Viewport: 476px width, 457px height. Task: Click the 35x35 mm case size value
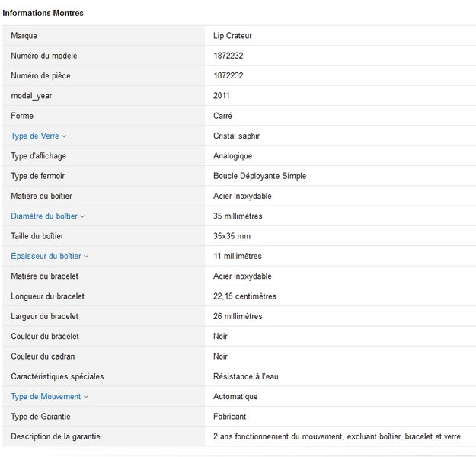(x=232, y=236)
